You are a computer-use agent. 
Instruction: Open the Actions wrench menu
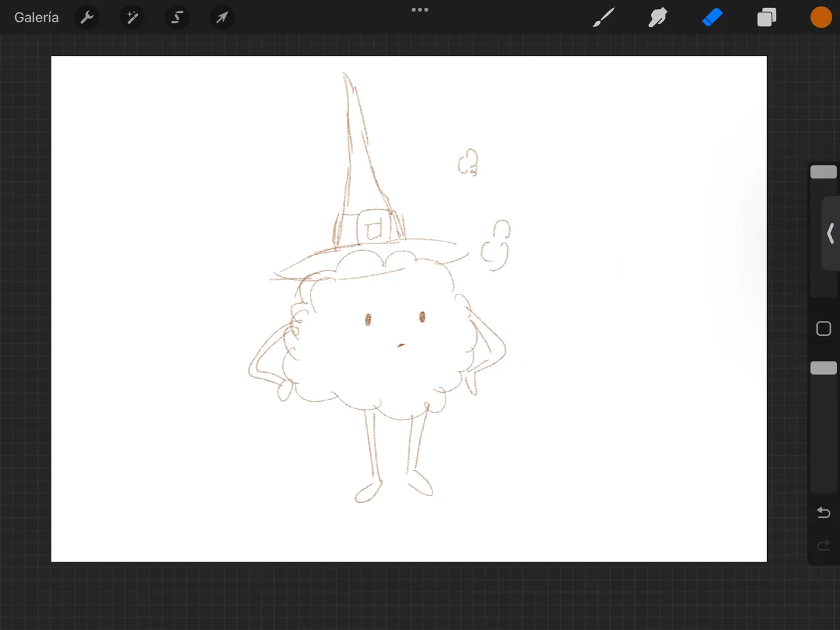click(87, 18)
